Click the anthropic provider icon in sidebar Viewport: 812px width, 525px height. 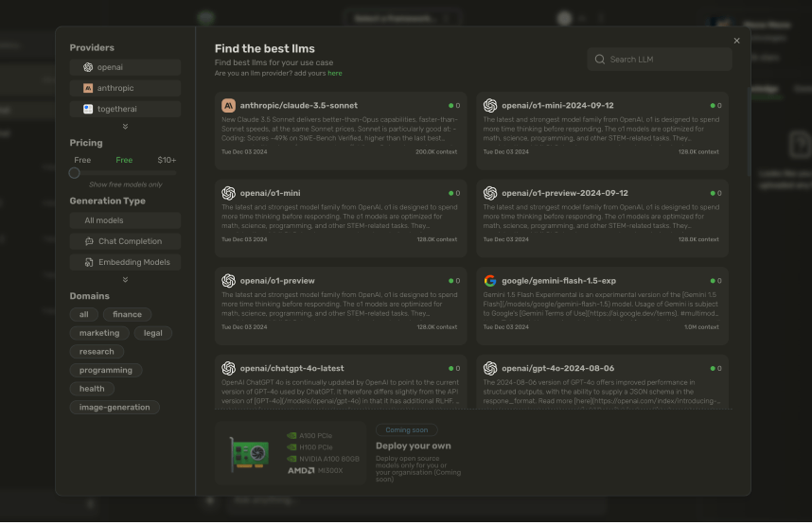[x=88, y=88]
